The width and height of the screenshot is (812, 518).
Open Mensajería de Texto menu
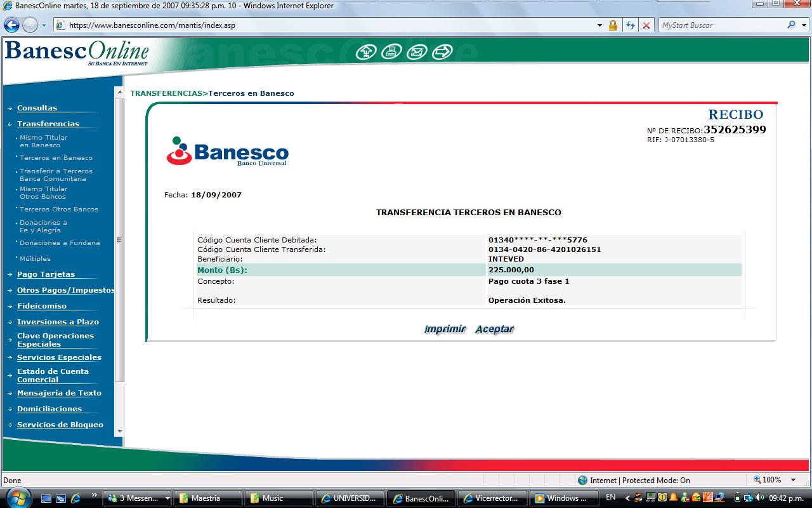coord(59,393)
